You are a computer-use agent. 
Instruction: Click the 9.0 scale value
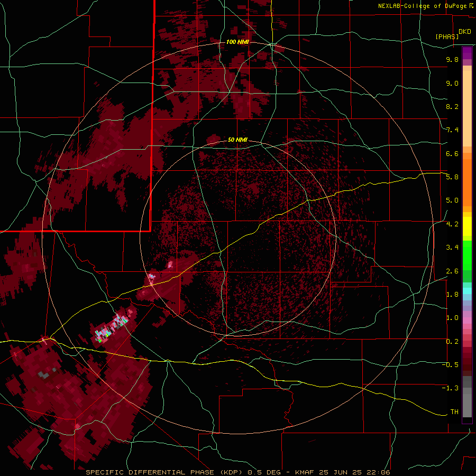coord(452,83)
